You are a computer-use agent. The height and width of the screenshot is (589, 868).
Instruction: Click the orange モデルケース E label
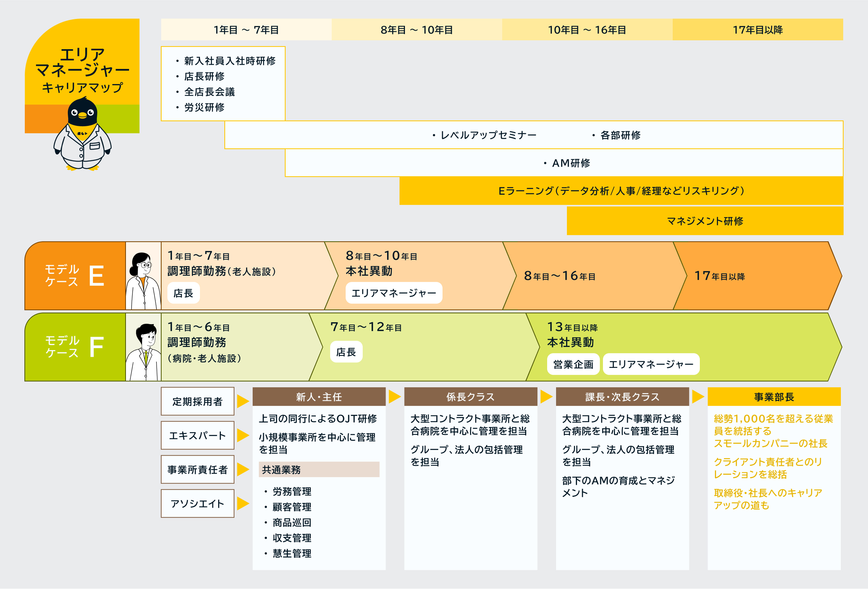click(x=75, y=276)
